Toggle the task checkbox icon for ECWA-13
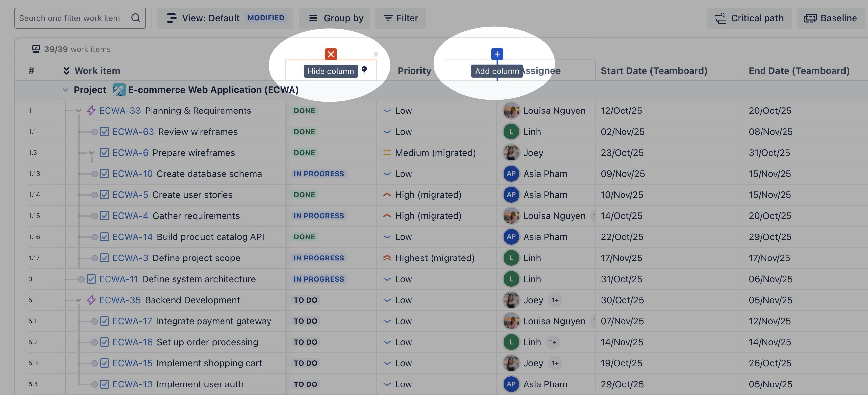Viewport: 868px width, 395px height. (105, 384)
